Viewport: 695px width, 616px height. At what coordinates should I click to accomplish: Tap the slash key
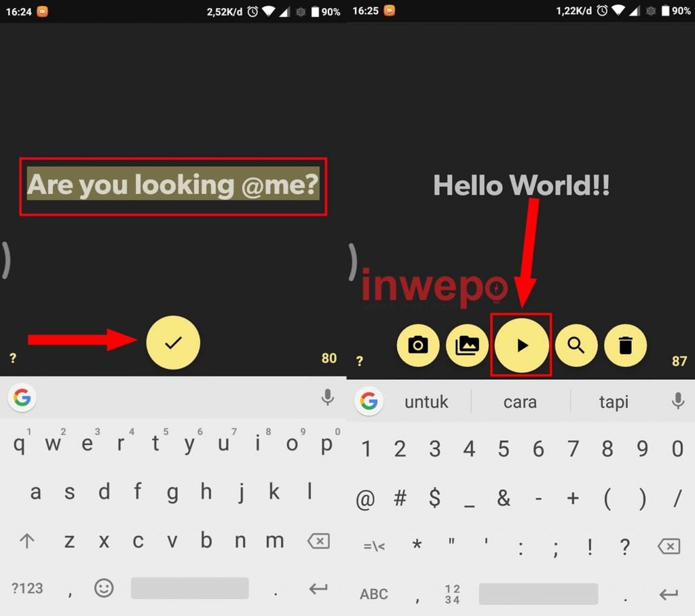pos(677,499)
